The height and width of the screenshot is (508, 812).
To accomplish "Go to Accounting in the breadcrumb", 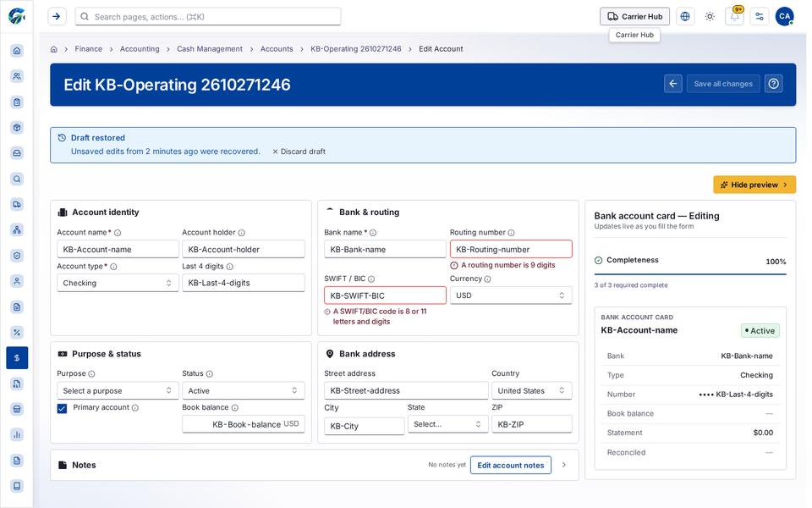I will click(x=140, y=49).
